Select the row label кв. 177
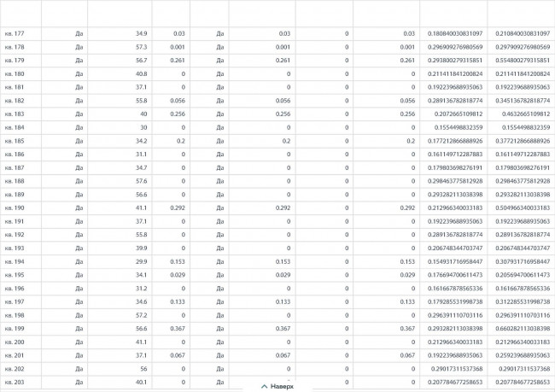Image resolution: width=555 pixels, height=392 pixels. (x=15, y=33)
